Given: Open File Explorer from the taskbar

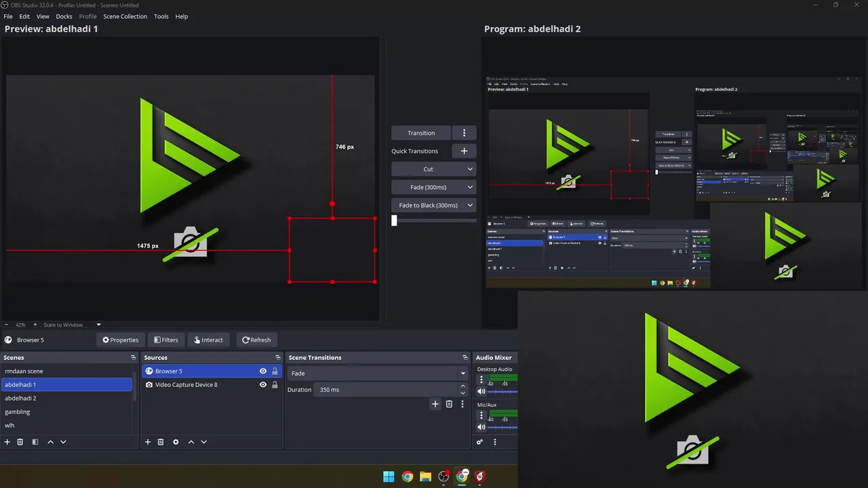Looking at the screenshot, I should pyautogui.click(x=425, y=476).
